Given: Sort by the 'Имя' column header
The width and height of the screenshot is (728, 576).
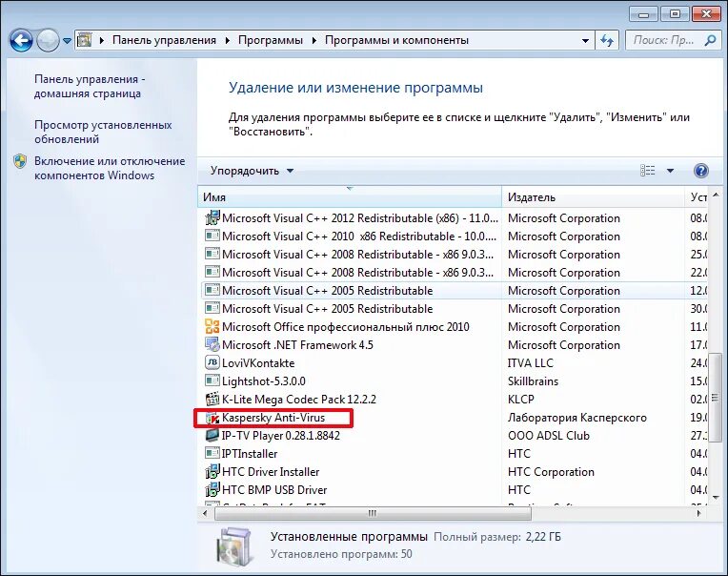Looking at the screenshot, I should 350,197.
